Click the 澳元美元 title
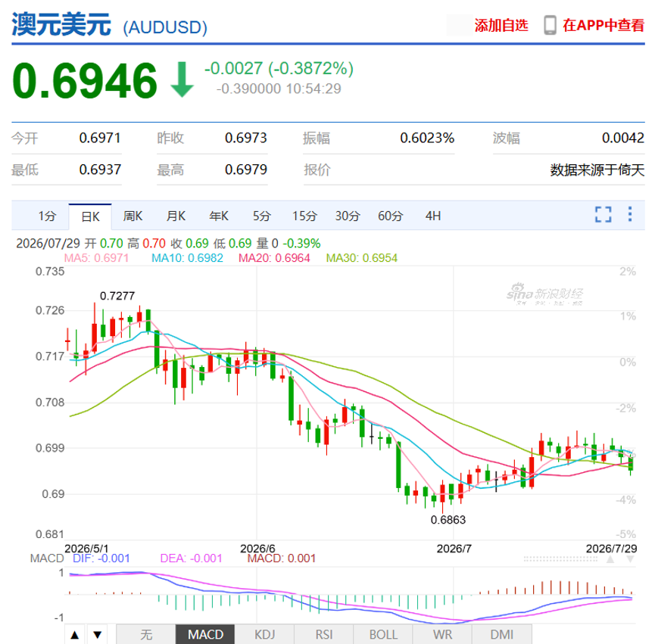Image resolution: width=655 pixels, height=644 pixels. tap(61, 25)
